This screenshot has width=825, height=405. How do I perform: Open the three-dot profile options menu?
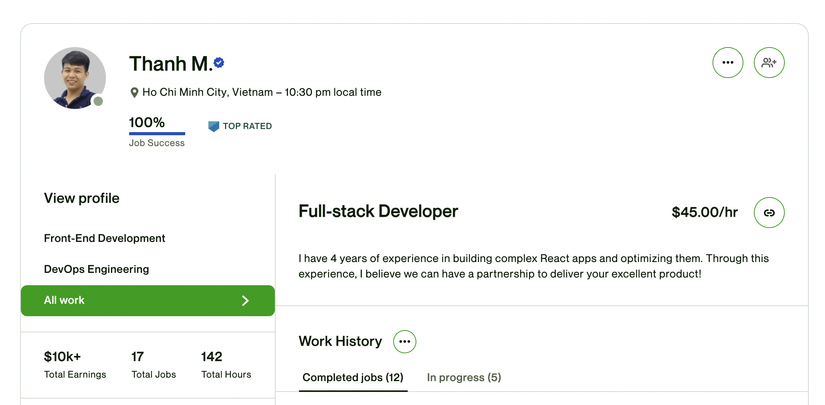tap(728, 63)
